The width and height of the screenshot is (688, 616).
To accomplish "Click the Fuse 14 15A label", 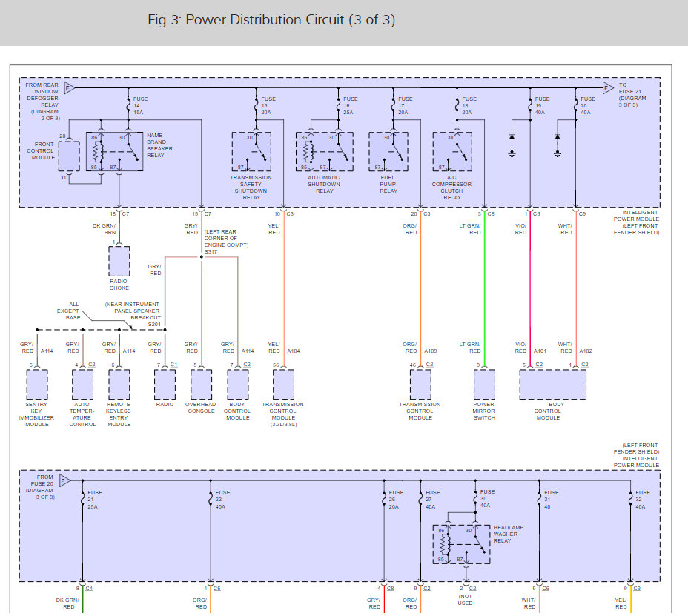I will click(x=140, y=105).
